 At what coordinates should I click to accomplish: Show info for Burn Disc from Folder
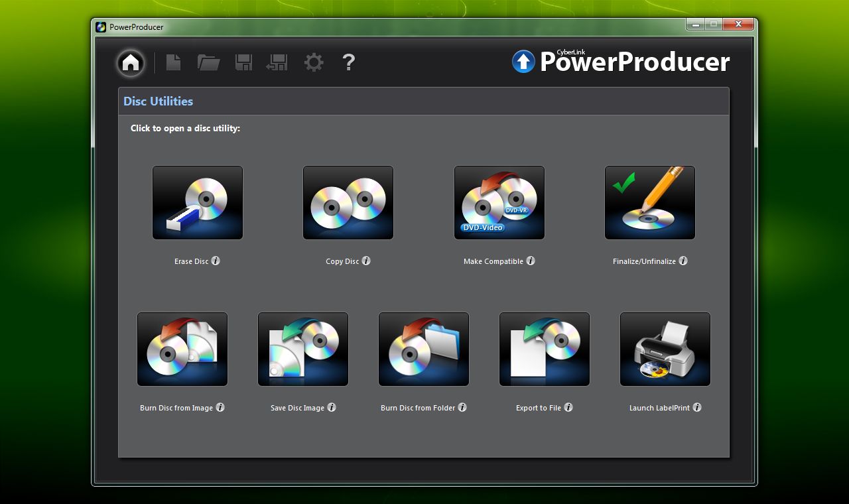[462, 407]
